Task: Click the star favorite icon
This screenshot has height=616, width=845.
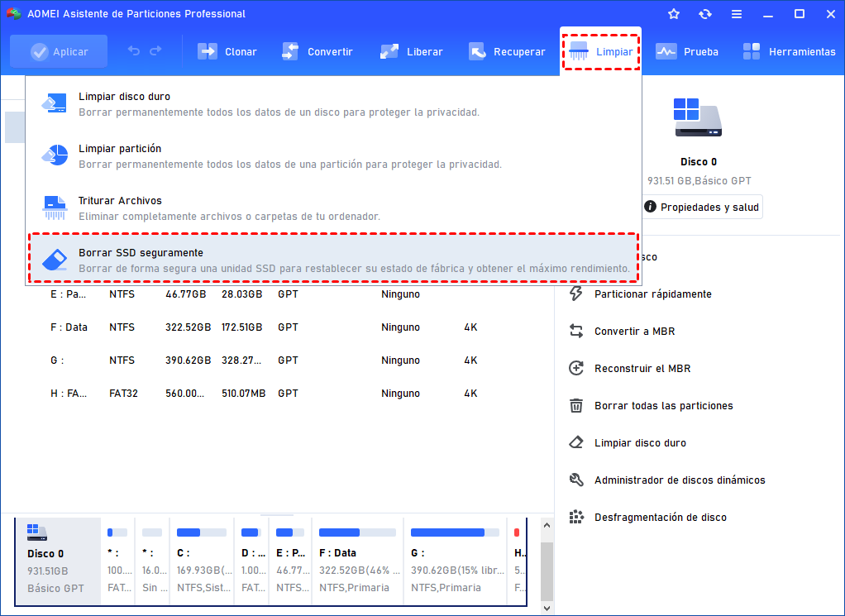Action: coord(673,14)
